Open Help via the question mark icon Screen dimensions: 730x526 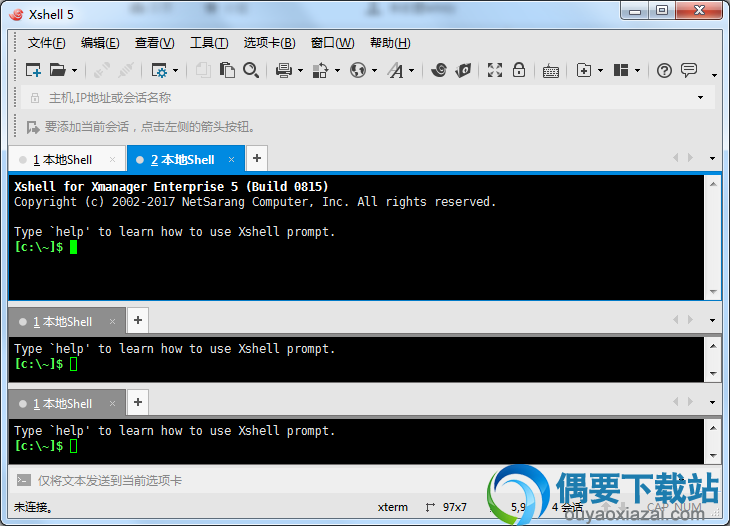[x=664, y=71]
